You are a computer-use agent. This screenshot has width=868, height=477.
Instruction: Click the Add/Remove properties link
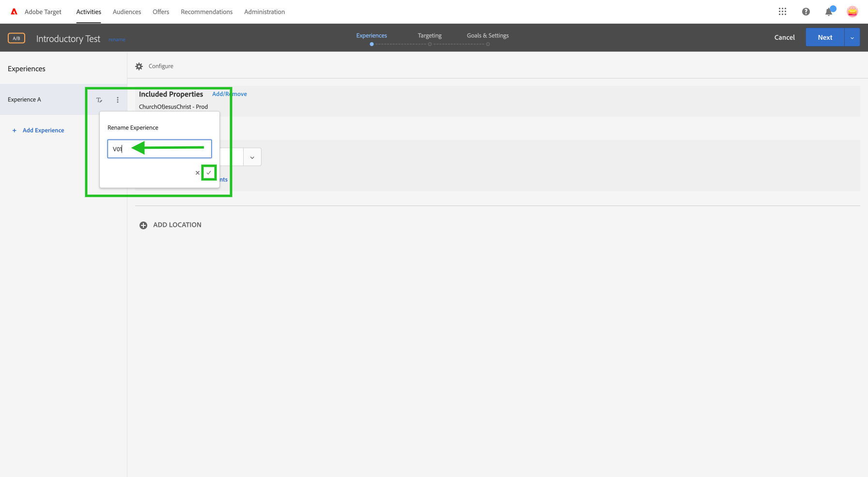click(229, 94)
